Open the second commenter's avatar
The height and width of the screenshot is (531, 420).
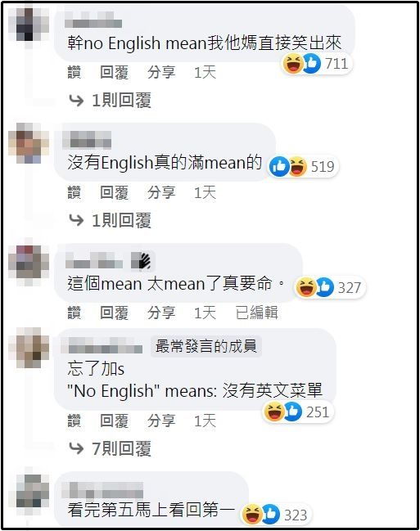pyautogui.click(x=29, y=143)
